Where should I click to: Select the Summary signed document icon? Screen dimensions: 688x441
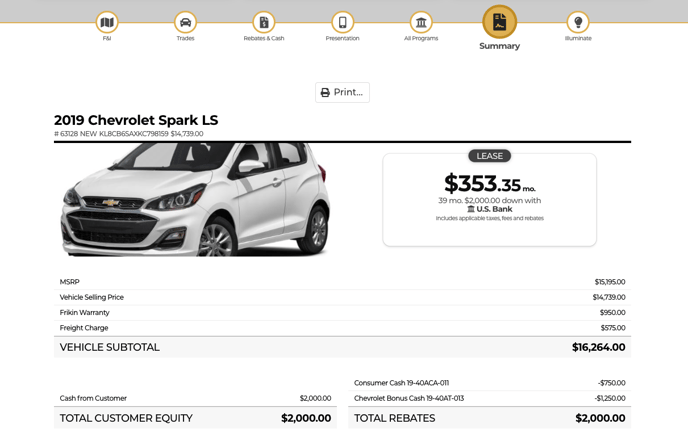[499, 22]
